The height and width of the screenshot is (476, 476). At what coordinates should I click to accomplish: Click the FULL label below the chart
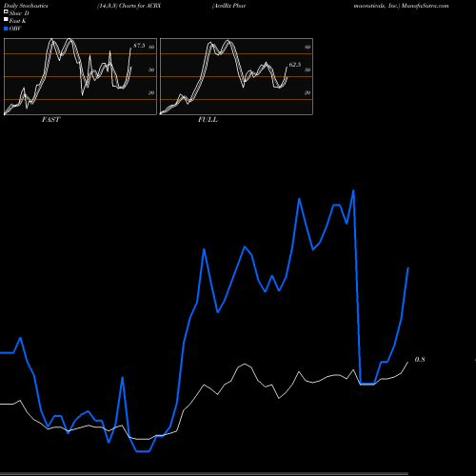pyautogui.click(x=208, y=120)
